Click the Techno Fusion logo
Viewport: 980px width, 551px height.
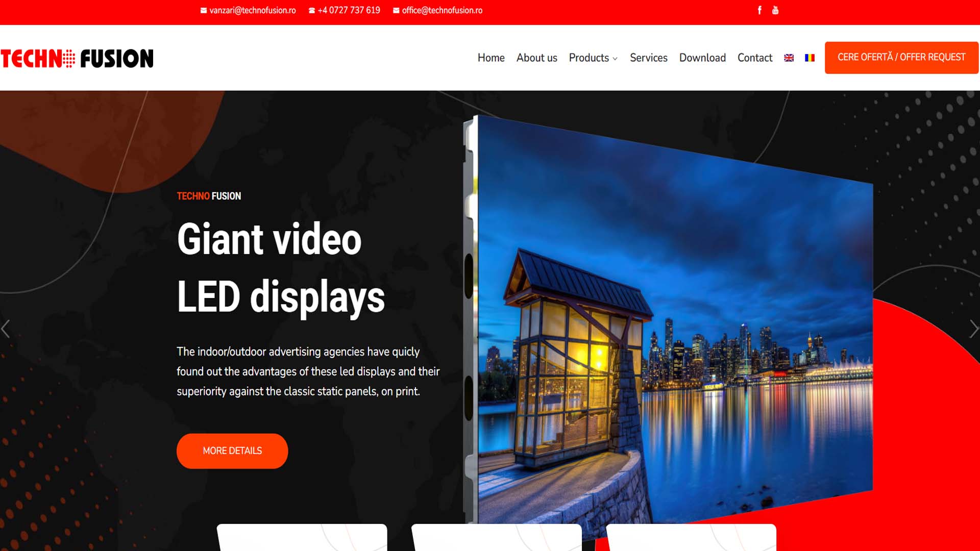tap(77, 58)
